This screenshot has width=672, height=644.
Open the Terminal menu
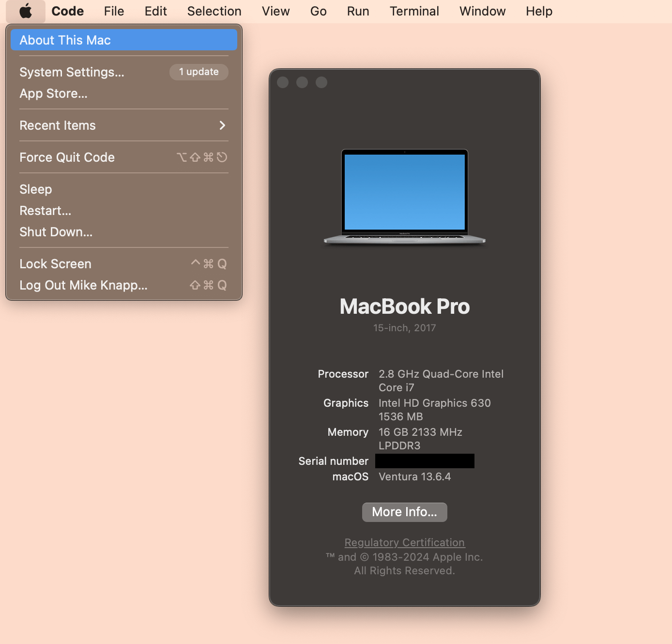pyautogui.click(x=414, y=11)
